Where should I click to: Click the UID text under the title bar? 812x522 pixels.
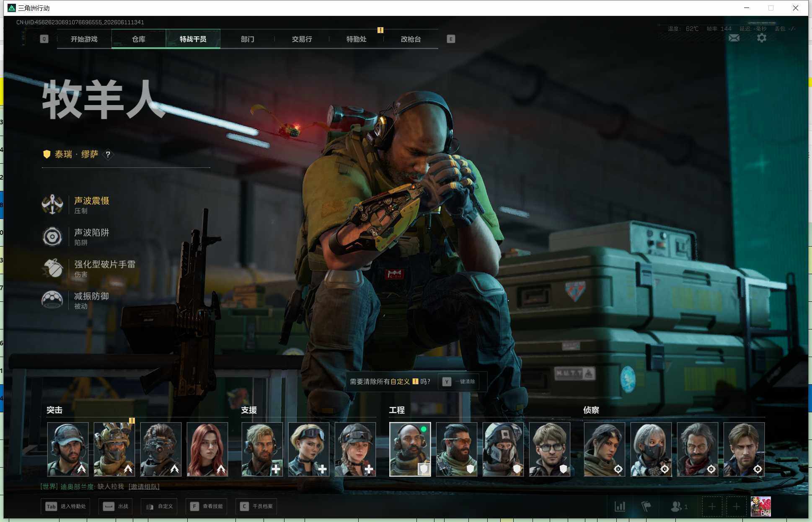pos(80,22)
